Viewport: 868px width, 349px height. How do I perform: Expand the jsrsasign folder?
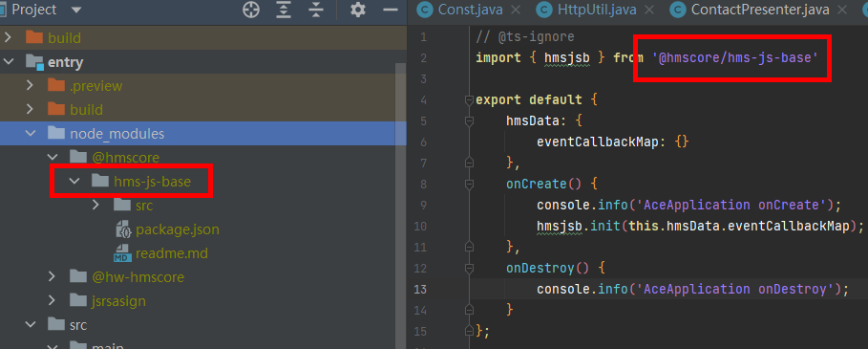click(x=52, y=300)
